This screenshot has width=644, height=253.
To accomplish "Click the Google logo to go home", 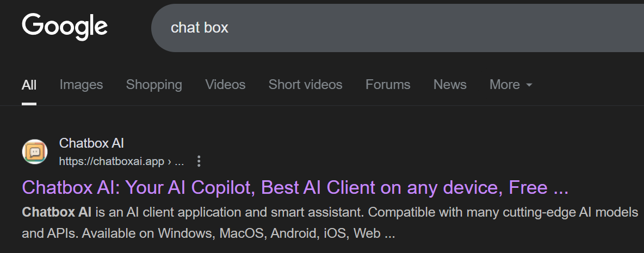I will pos(65,27).
